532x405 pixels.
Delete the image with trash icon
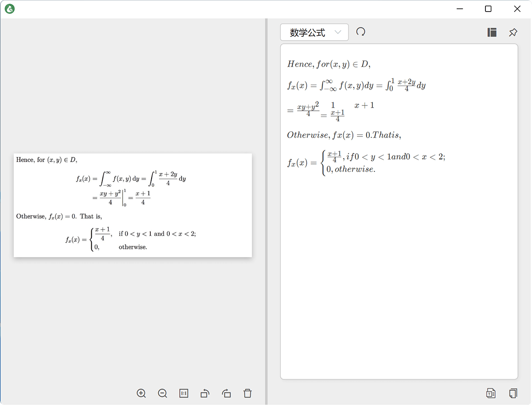pos(247,393)
